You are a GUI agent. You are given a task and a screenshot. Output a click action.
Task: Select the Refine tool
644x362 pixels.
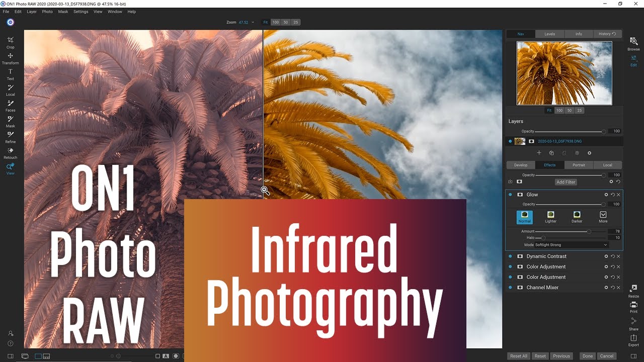[x=10, y=137]
